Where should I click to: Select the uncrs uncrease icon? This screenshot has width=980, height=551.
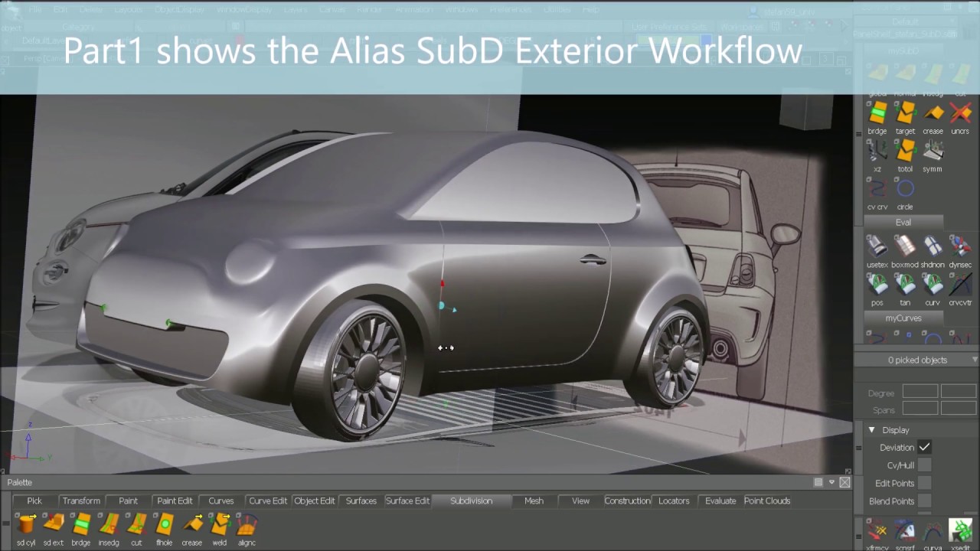pos(960,113)
